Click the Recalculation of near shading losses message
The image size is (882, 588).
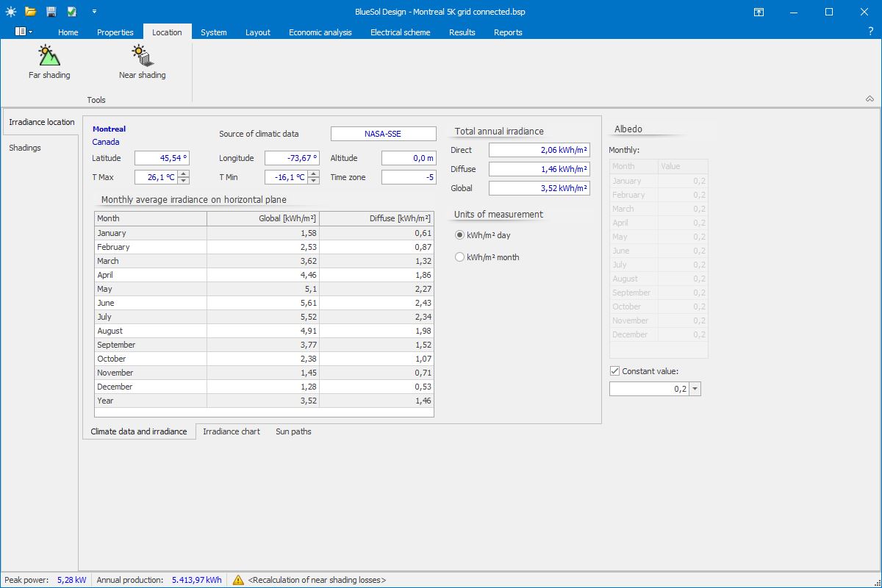point(317,580)
